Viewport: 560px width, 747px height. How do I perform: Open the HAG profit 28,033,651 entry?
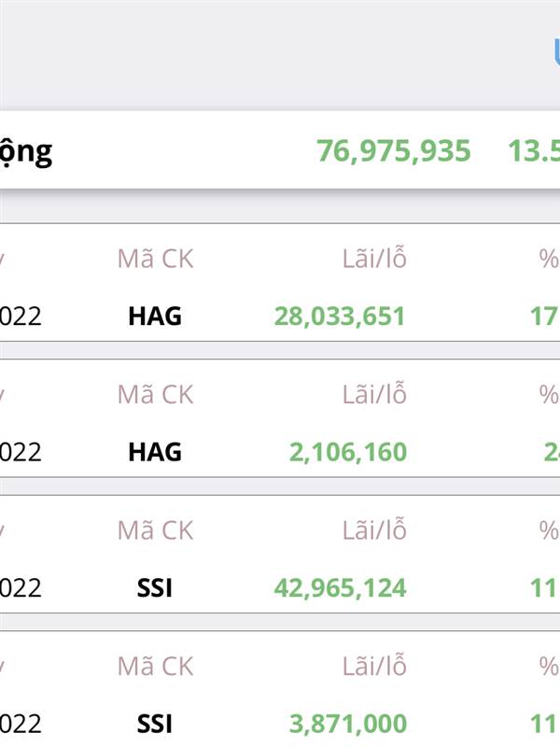[x=340, y=317]
